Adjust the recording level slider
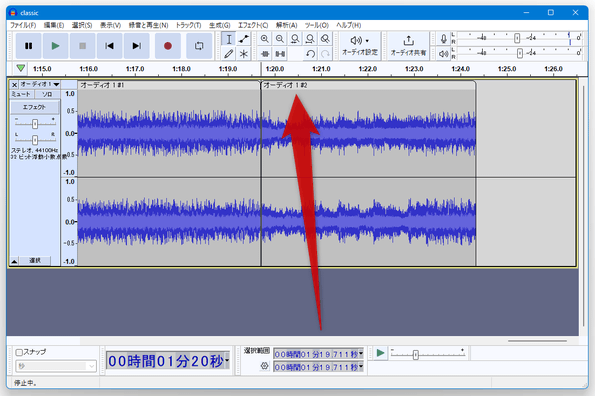The image size is (595, 396). [517, 38]
